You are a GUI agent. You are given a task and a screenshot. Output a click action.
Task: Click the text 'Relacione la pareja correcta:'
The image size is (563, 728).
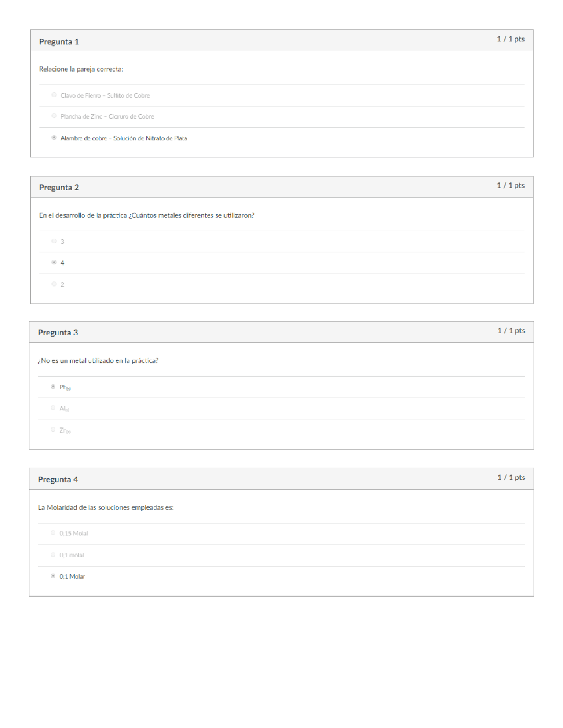tap(81, 69)
